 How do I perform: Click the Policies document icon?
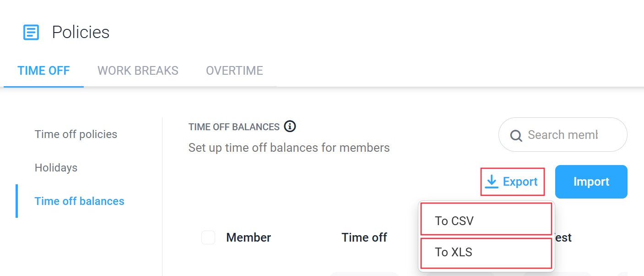(x=31, y=33)
